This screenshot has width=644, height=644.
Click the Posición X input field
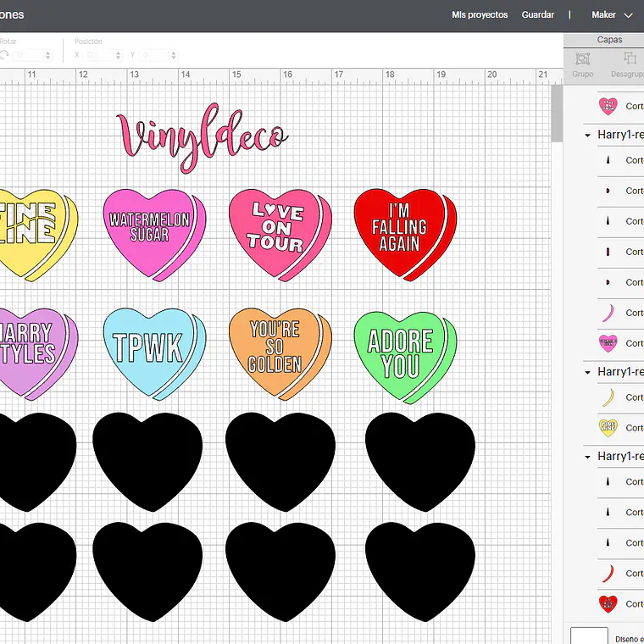[98, 55]
